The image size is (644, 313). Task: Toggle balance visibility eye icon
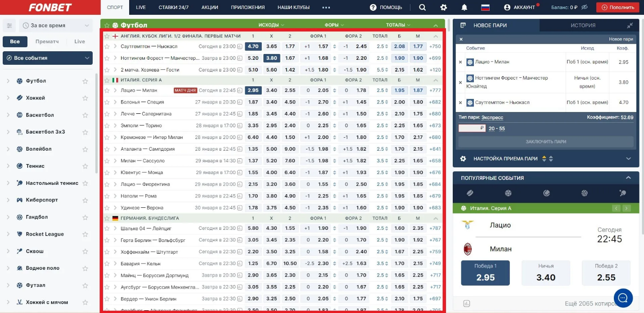[585, 7]
